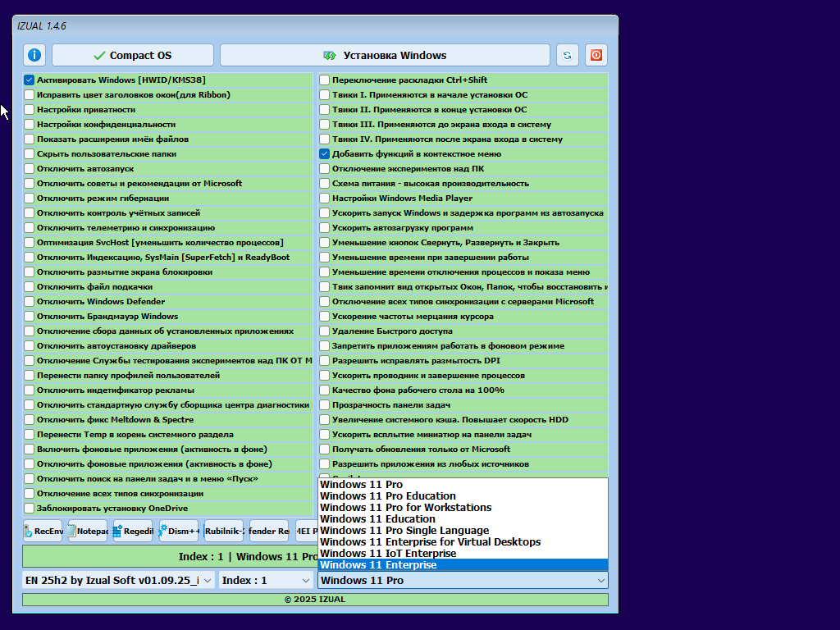Screen dimensions: 840x630
Task: Enable Настройки Windows Media Player checkbox
Action: pyautogui.click(x=324, y=199)
